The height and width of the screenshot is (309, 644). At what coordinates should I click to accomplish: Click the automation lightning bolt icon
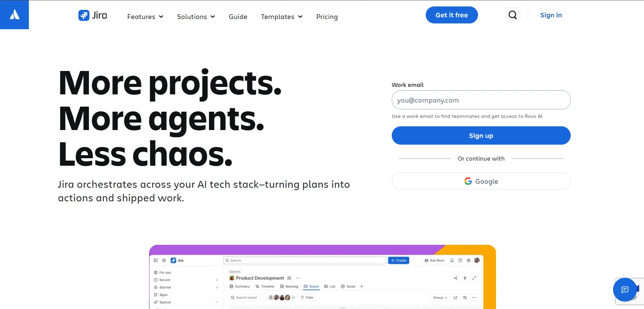click(465, 278)
